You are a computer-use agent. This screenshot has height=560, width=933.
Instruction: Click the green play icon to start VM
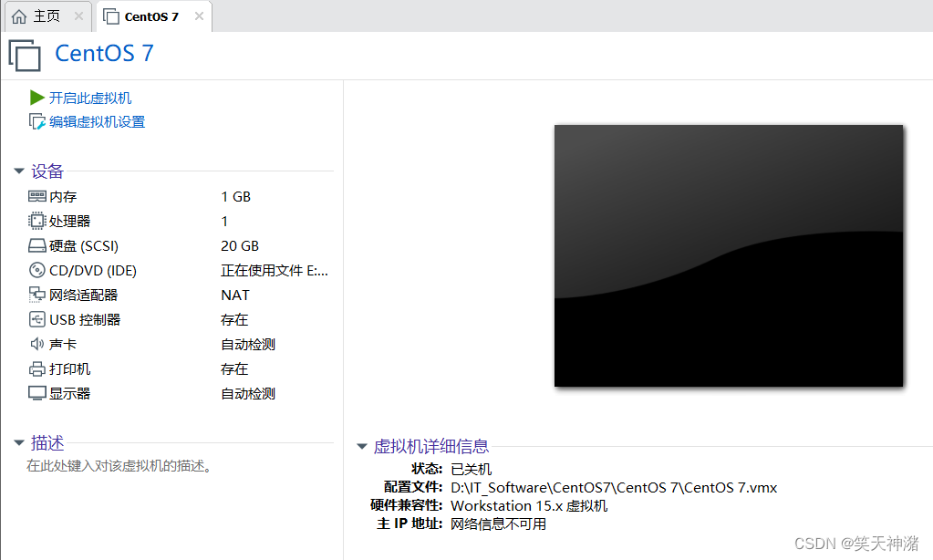pos(36,98)
